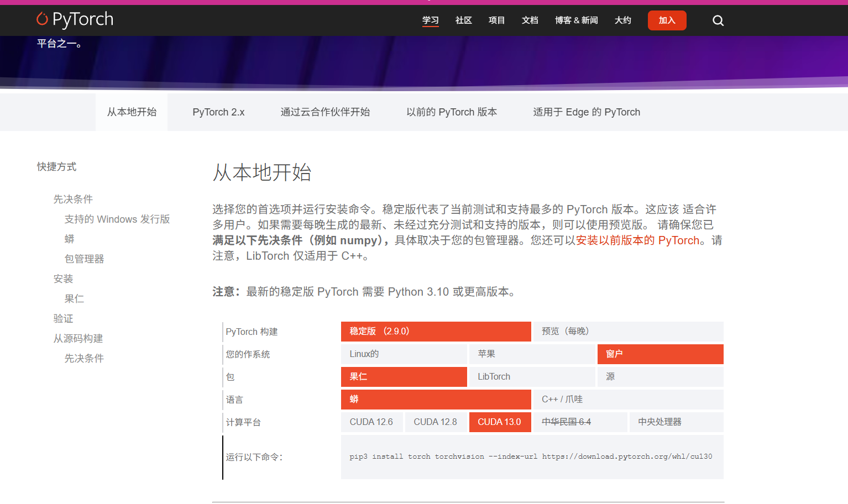Go to 蟒 sidebar shortcut link

69,239
